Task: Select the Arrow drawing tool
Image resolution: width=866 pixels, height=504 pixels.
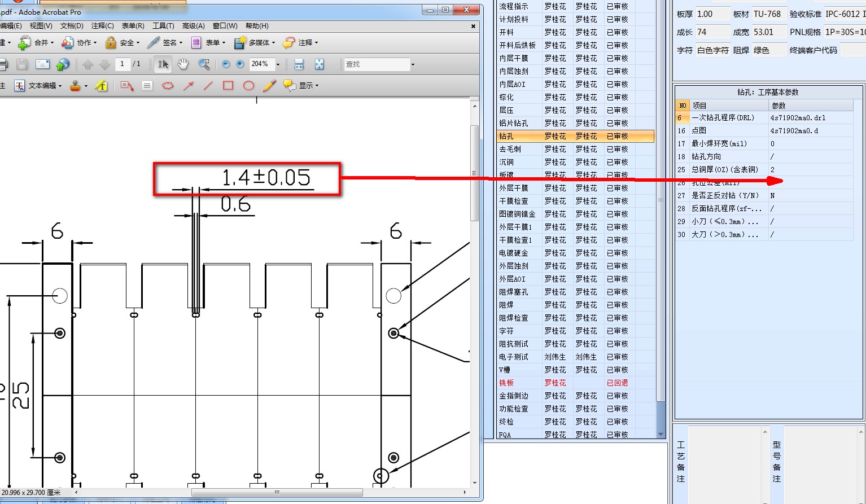Action: (188, 86)
